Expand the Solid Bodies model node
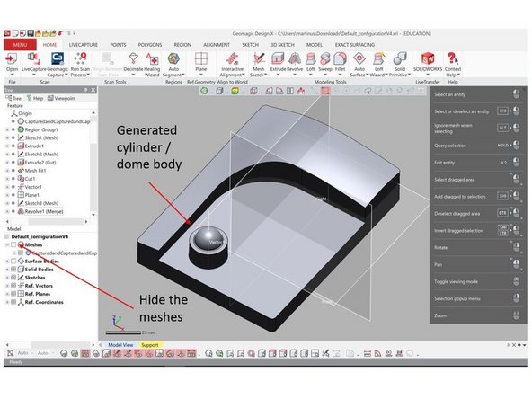The width and height of the screenshot is (532, 399). (7, 270)
